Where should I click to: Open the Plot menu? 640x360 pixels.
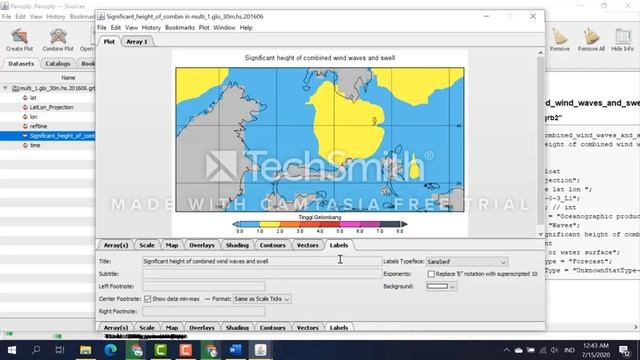(204, 28)
